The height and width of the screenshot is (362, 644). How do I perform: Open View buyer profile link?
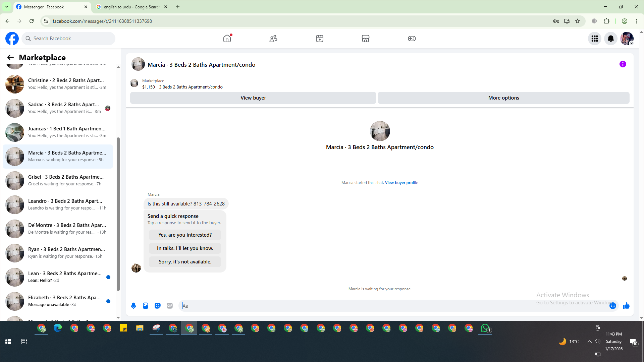tap(401, 183)
